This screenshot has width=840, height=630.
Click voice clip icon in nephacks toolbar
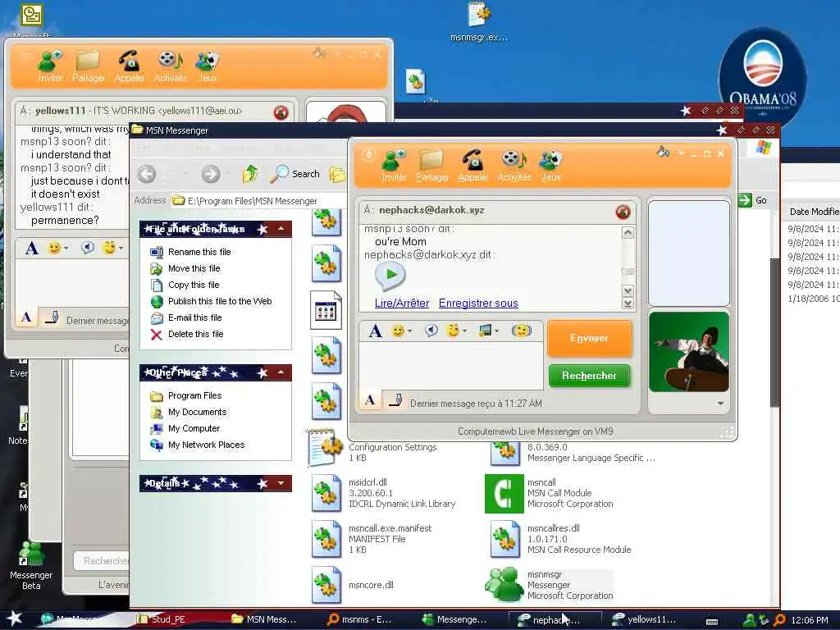point(431,331)
